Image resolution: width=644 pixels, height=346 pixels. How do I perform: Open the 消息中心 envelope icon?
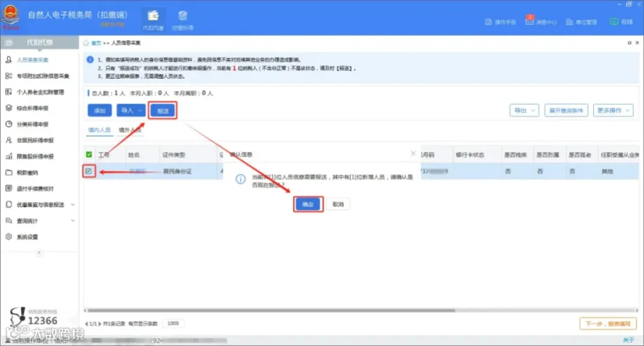coord(530,21)
